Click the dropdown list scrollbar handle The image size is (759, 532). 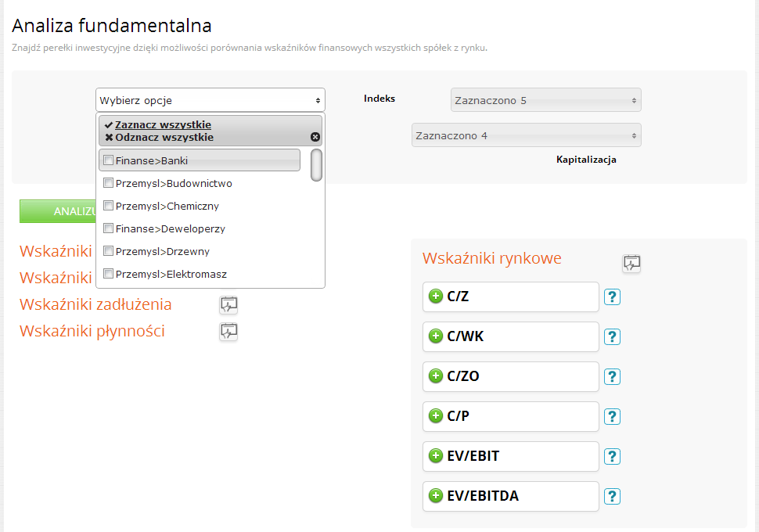point(317,165)
